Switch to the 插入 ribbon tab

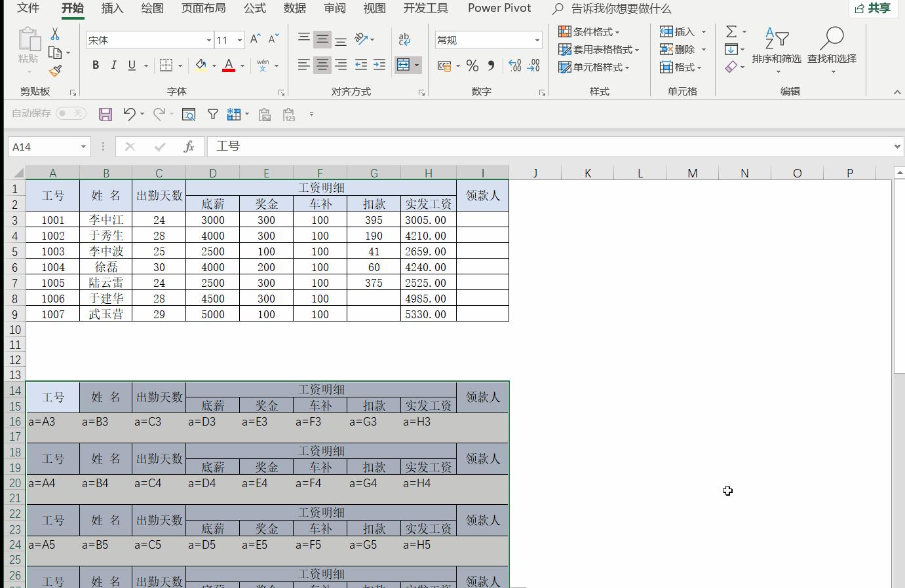point(112,9)
